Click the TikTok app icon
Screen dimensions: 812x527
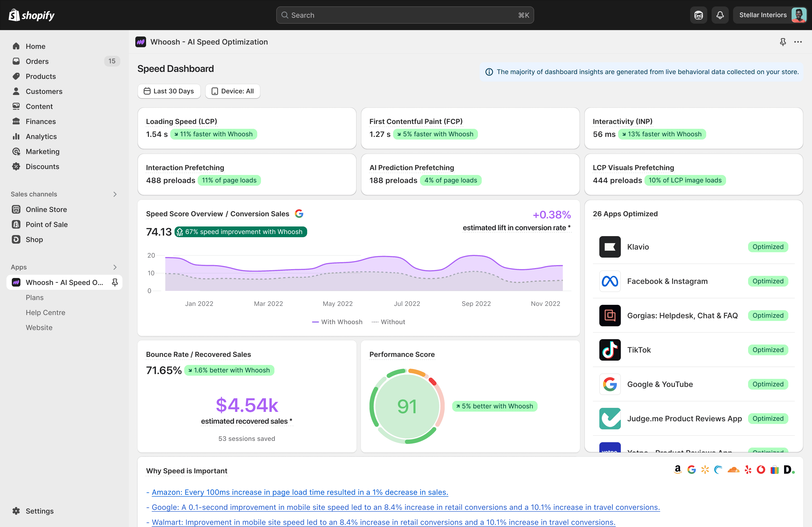coord(610,350)
